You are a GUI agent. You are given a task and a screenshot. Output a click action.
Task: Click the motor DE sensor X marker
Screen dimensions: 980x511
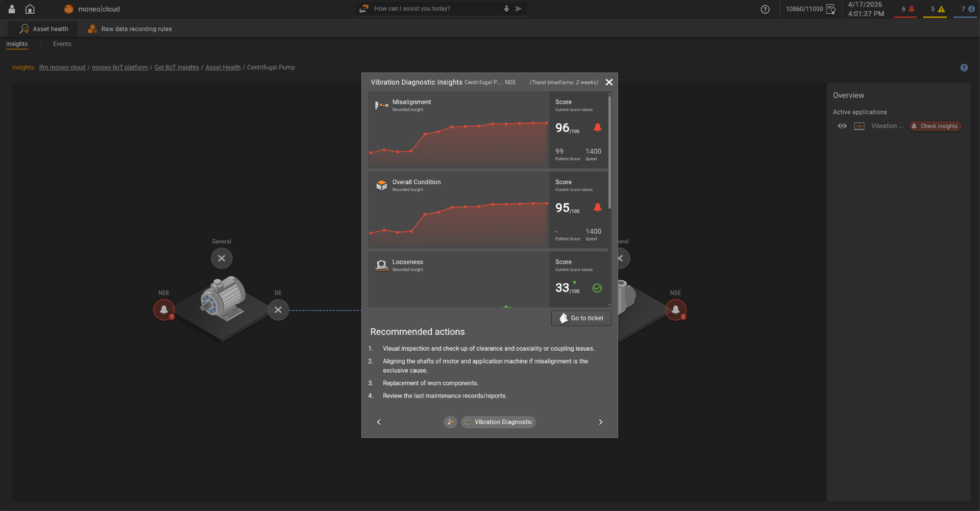pyautogui.click(x=278, y=310)
